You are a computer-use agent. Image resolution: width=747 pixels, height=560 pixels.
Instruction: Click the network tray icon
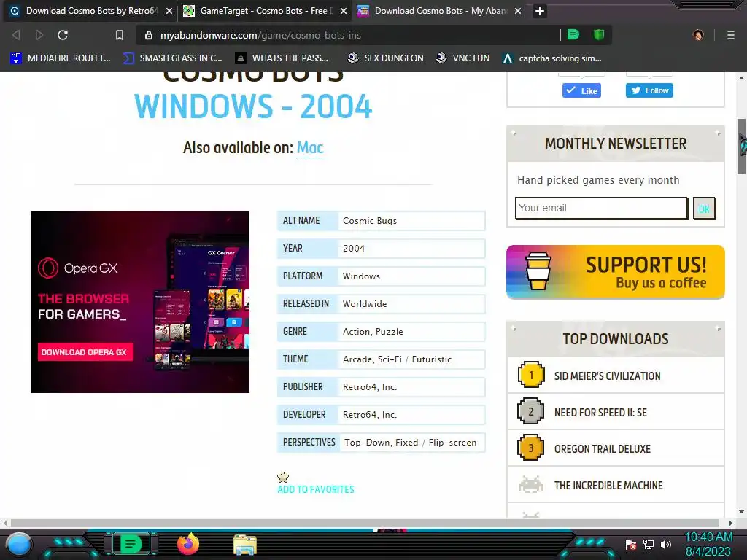click(x=649, y=545)
